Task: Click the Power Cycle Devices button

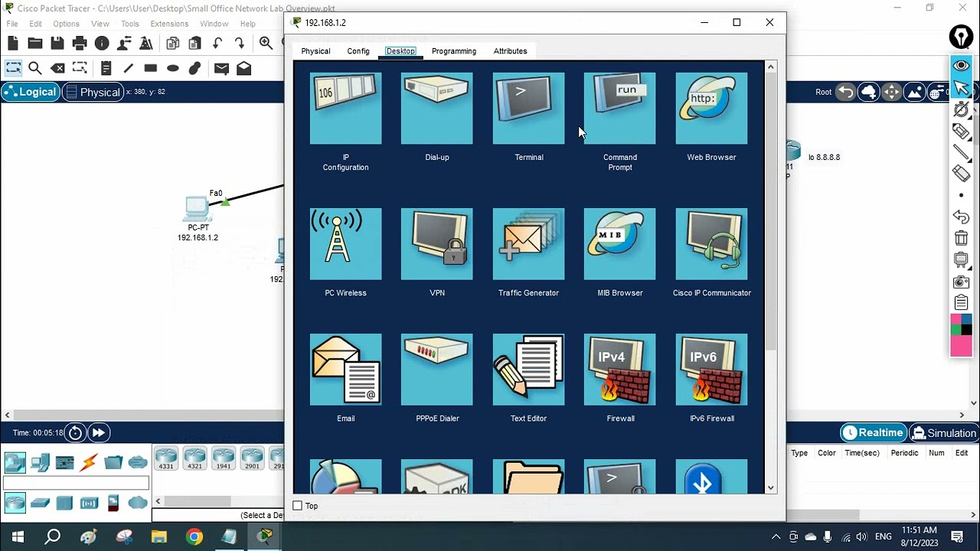Action: coord(75,433)
